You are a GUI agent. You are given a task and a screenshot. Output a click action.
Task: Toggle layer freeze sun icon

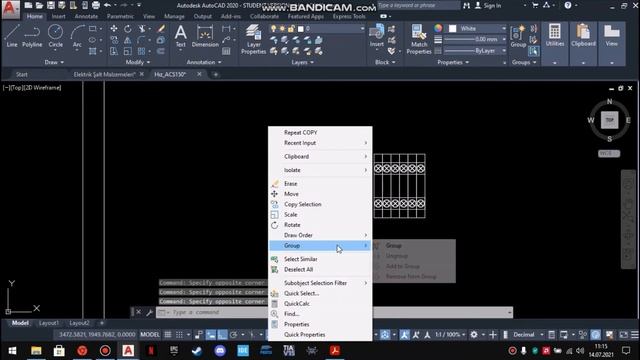point(282,29)
